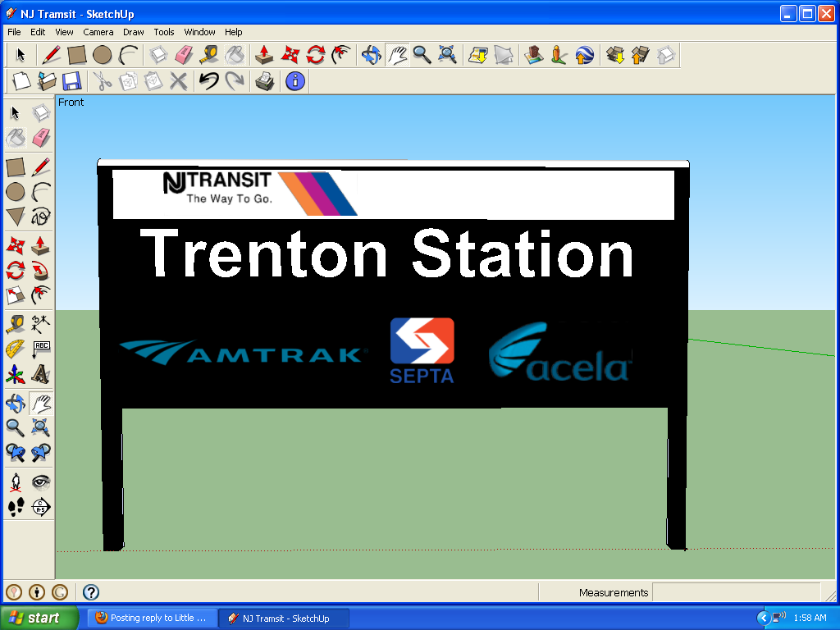840x630 pixels.
Task: Undo the last action with the Undo arrow
Action: tap(209, 81)
